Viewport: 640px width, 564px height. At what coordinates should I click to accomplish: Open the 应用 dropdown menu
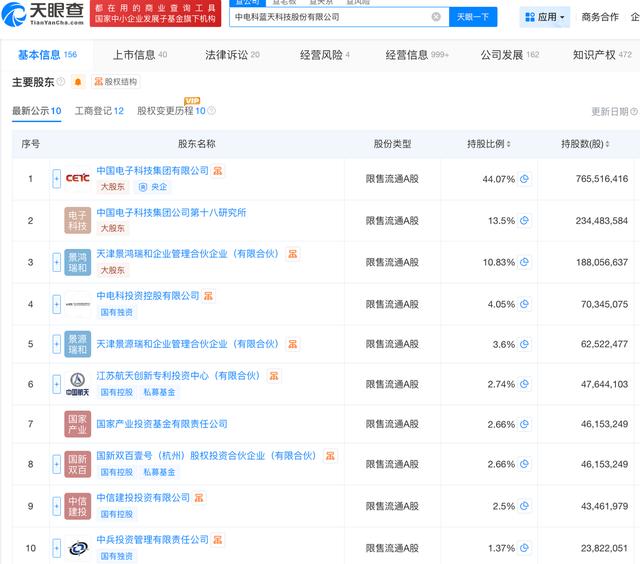[545, 17]
